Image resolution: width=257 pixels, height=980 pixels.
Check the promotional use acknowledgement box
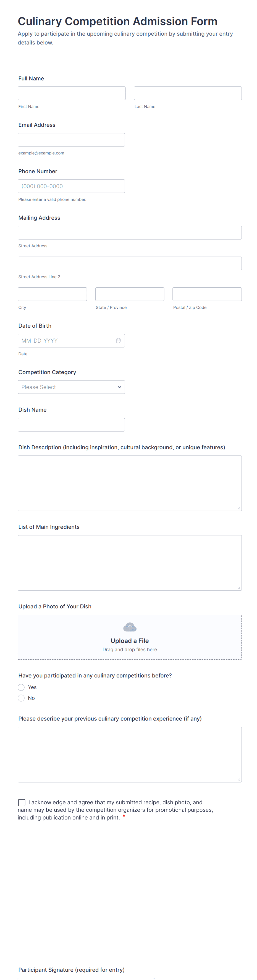point(22,802)
